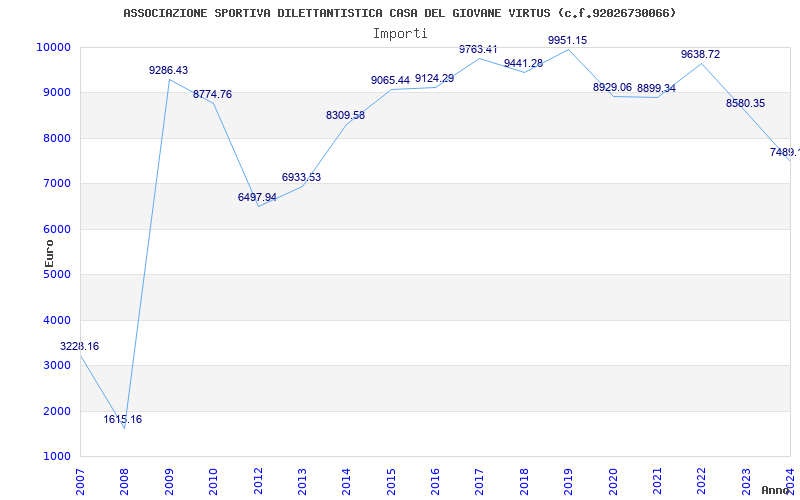This screenshot has height=500, width=800.
Task: Click y-axis tick label 9000
Action: coord(56,93)
